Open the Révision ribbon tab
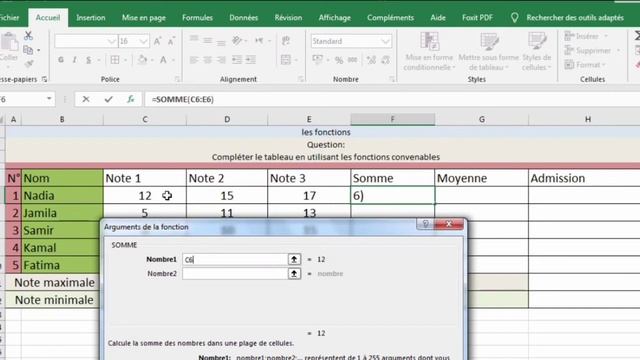The image size is (640, 360). click(x=288, y=18)
